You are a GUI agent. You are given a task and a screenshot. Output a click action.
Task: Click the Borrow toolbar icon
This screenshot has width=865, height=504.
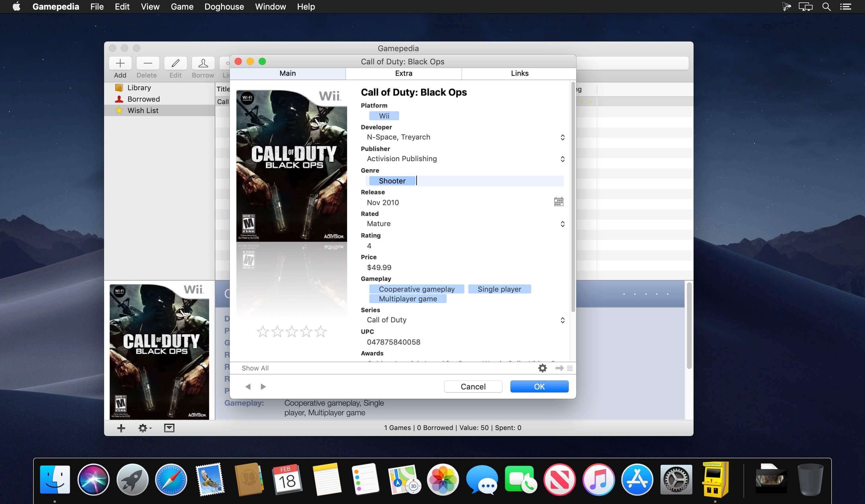click(x=203, y=63)
